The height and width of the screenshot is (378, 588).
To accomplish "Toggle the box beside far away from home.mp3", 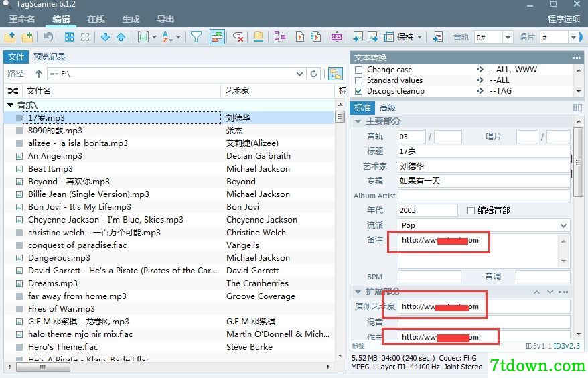I will [19, 296].
